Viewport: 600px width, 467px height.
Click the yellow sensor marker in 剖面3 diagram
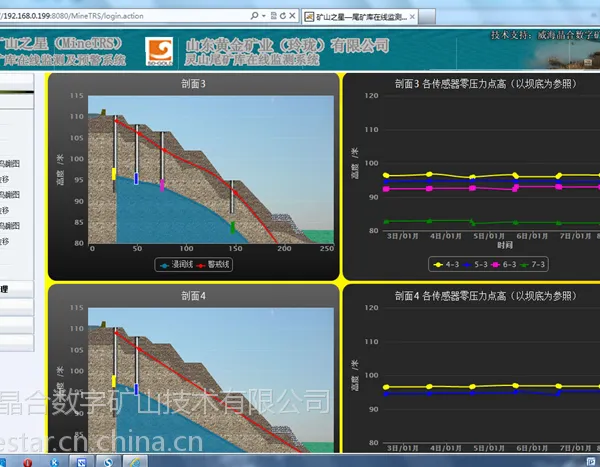[x=114, y=174]
